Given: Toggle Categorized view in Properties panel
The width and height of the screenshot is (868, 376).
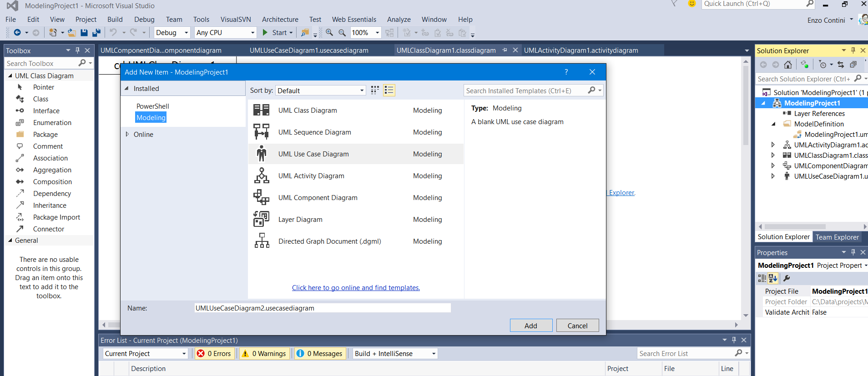Looking at the screenshot, I should coord(762,278).
